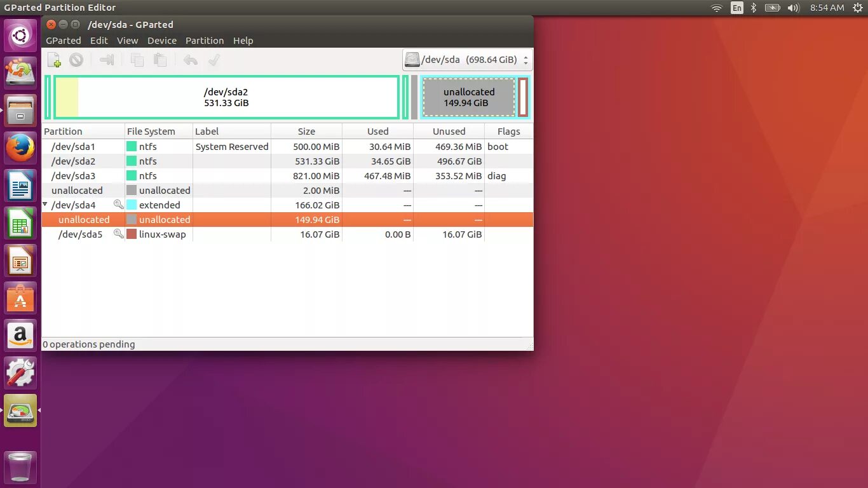The image size is (868, 488).
Task: Select the /dev/sda3 partition row
Action: click(x=287, y=176)
